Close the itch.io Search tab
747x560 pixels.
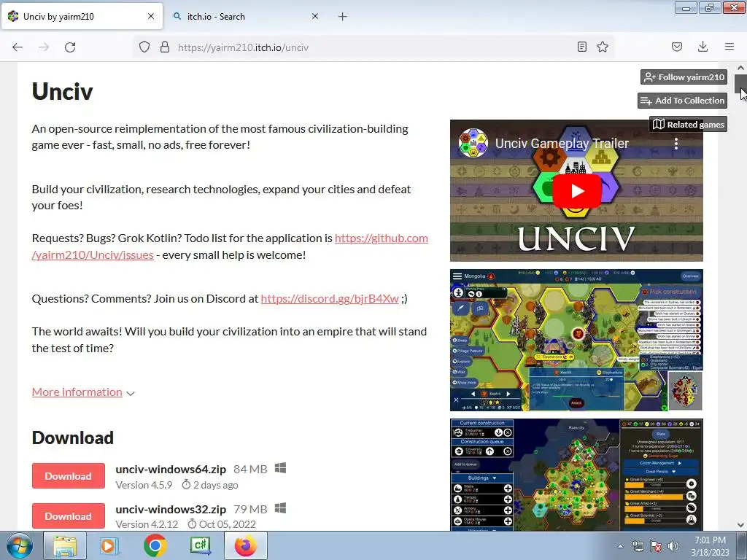click(x=315, y=16)
